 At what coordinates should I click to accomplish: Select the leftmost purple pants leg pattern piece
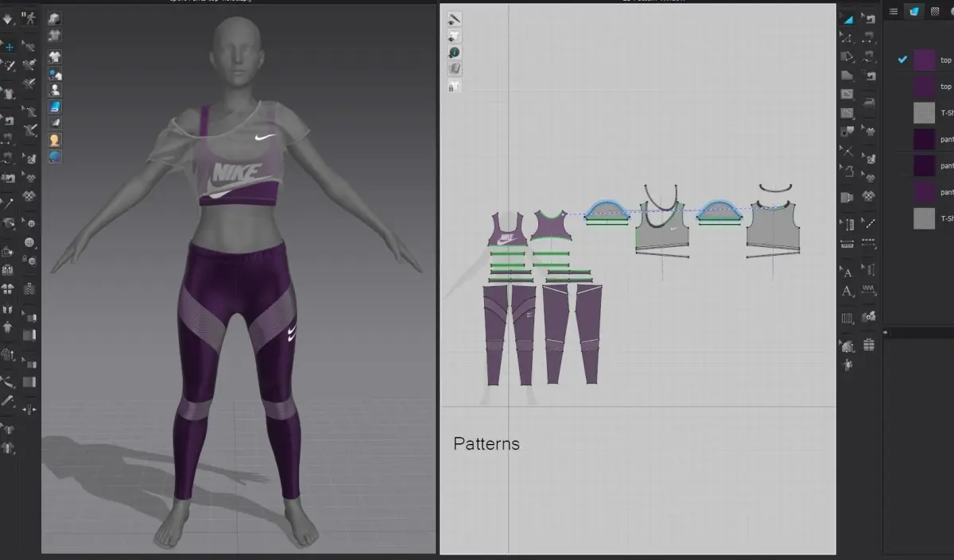495,335
